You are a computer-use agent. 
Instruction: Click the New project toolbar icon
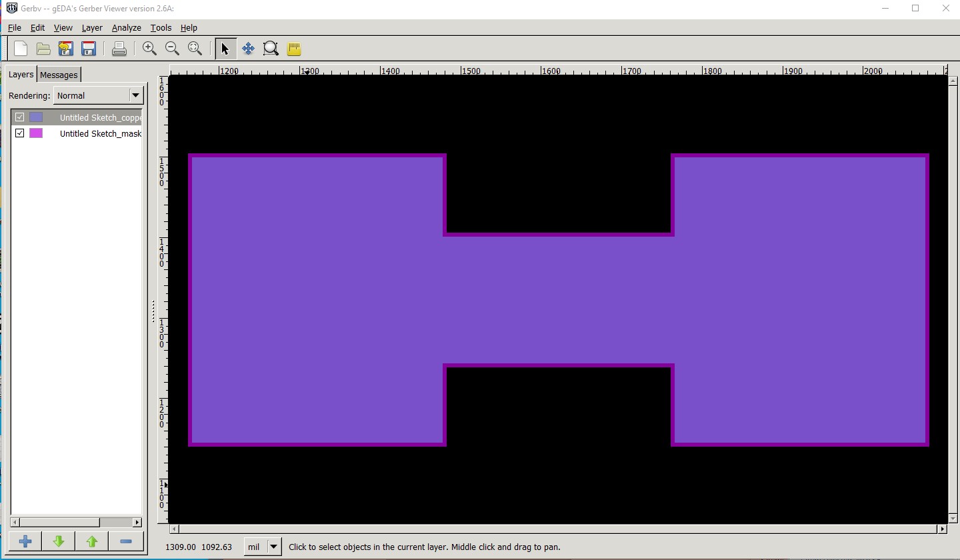coord(21,49)
